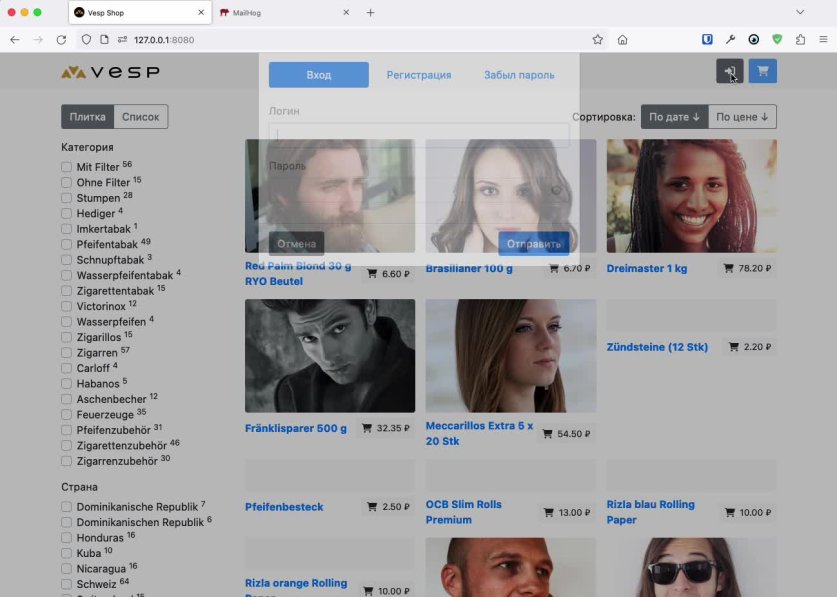Click the Отмена cancel button

(x=296, y=243)
